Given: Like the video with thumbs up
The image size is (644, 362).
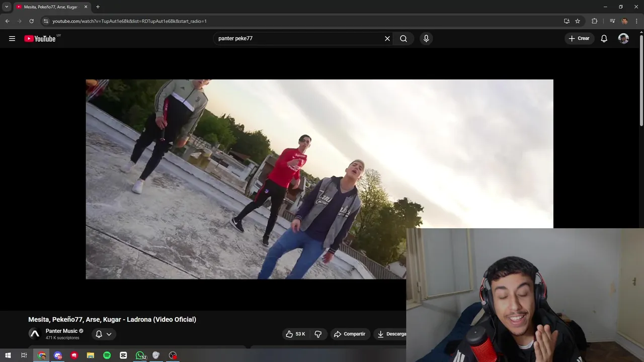Looking at the screenshot, I should [x=295, y=334].
